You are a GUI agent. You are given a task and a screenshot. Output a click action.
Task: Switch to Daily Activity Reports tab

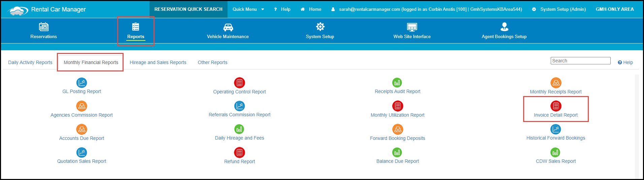point(30,62)
